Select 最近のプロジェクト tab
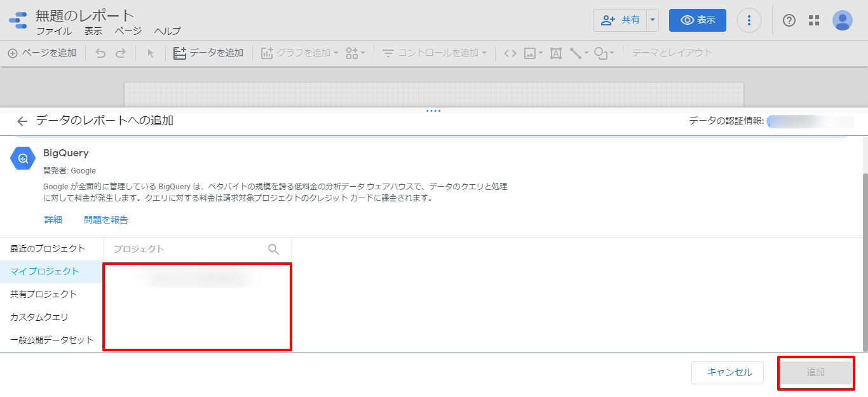This screenshot has height=397, width=868. coord(51,248)
